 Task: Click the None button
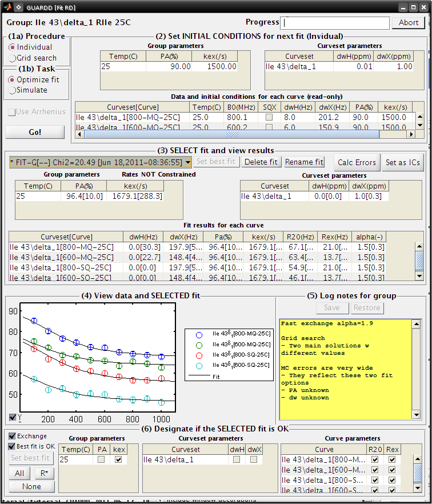[31, 486]
